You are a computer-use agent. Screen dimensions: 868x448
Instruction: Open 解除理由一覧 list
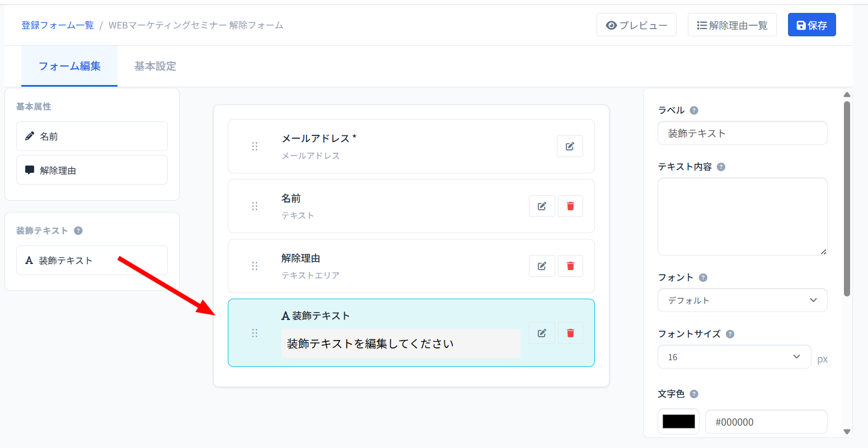[731, 25]
